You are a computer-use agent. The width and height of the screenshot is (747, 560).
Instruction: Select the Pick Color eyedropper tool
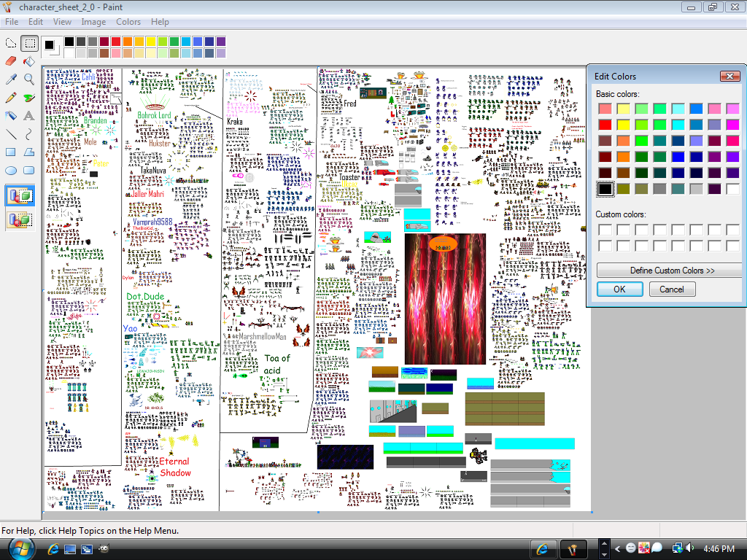(x=10, y=78)
